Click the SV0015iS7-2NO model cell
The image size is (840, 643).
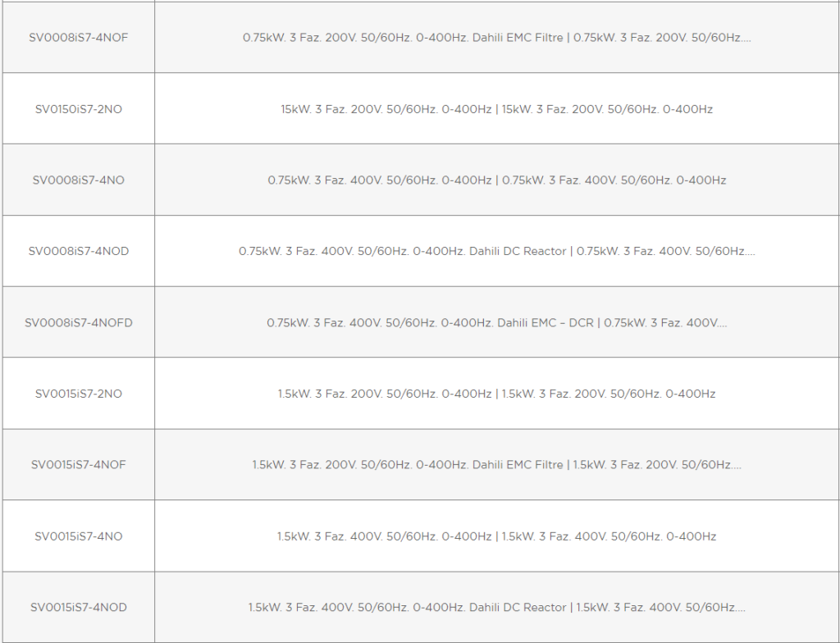(78, 394)
